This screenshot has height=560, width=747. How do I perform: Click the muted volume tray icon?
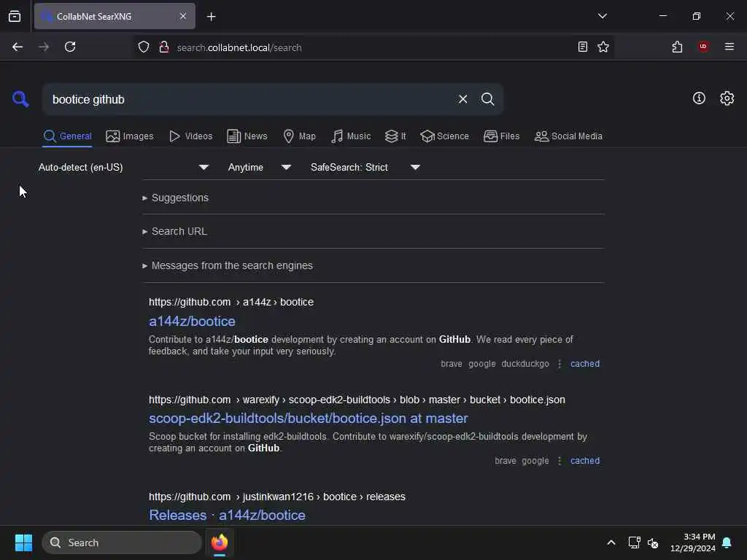coord(653,542)
